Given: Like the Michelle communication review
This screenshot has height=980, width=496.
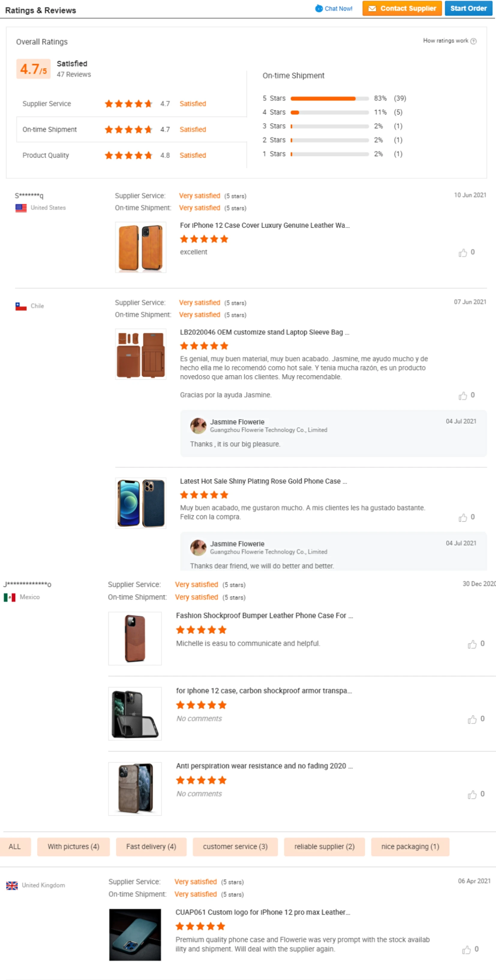Looking at the screenshot, I should point(472,644).
